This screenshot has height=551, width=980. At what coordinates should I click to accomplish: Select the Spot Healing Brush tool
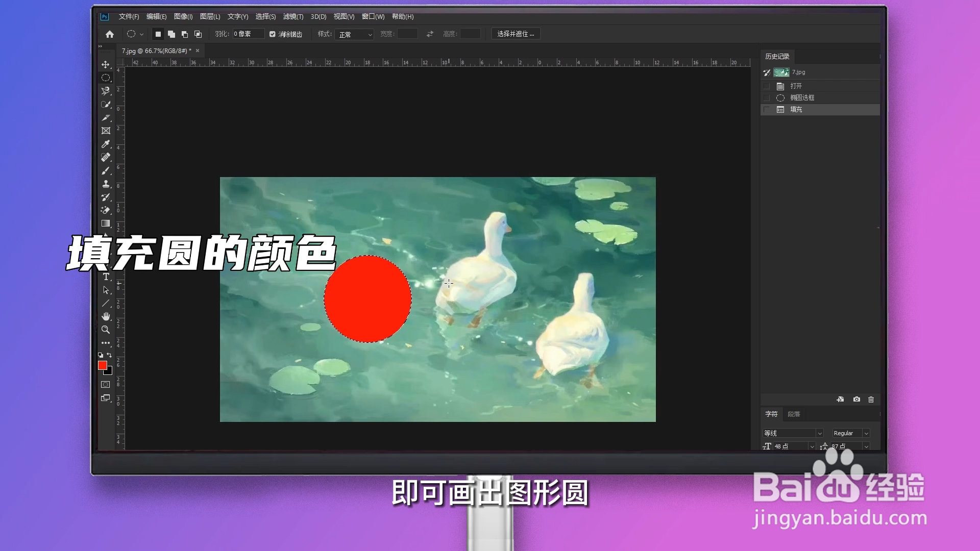click(106, 157)
